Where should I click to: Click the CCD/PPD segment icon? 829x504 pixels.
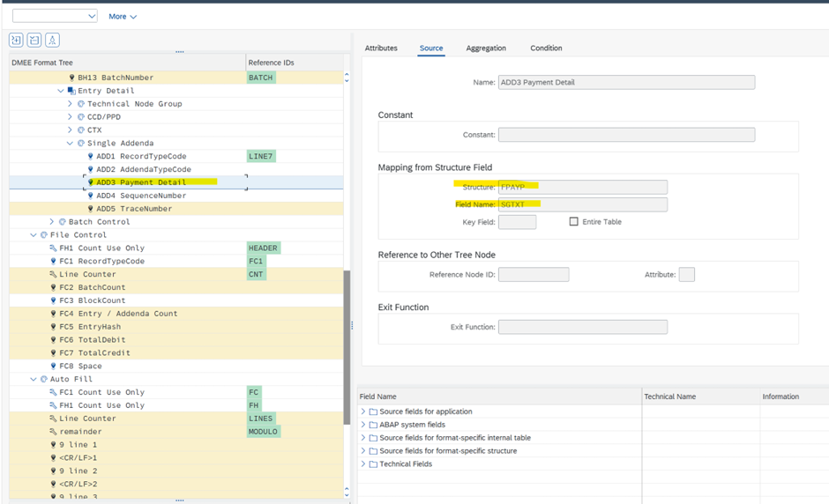point(81,117)
